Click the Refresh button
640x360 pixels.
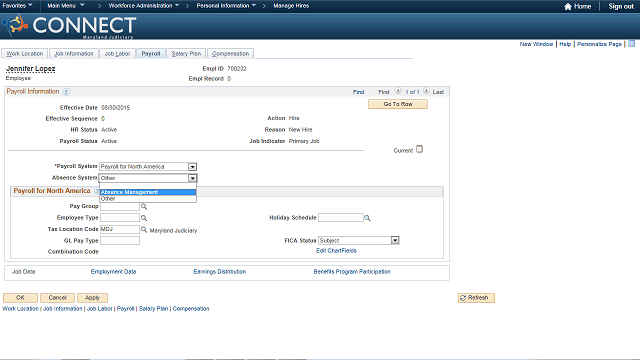pos(476,298)
